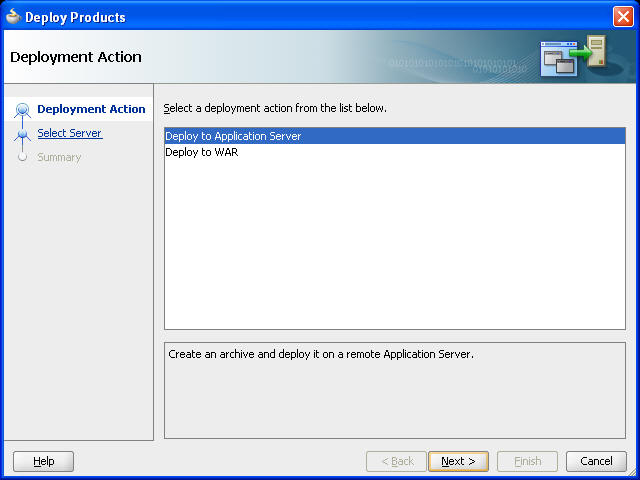The height and width of the screenshot is (480, 640).
Task: Click the Deploy Products title bar text
Action: (75, 17)
